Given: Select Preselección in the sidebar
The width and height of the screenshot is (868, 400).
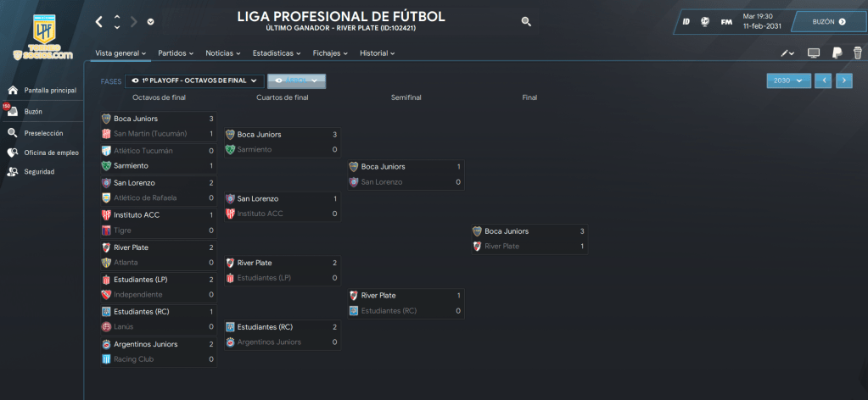Looking at the screenshot, I should point(43,132).
